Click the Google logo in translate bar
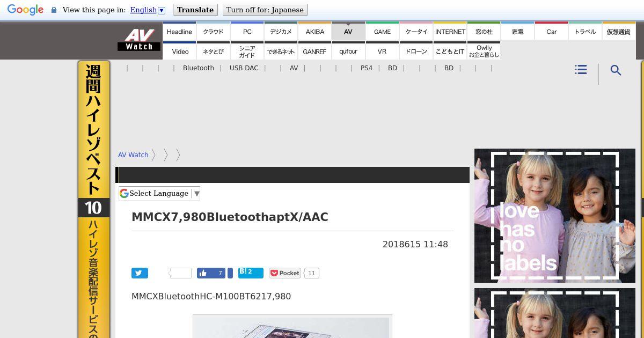Screen dimensions: 644x338 point(25,10)
